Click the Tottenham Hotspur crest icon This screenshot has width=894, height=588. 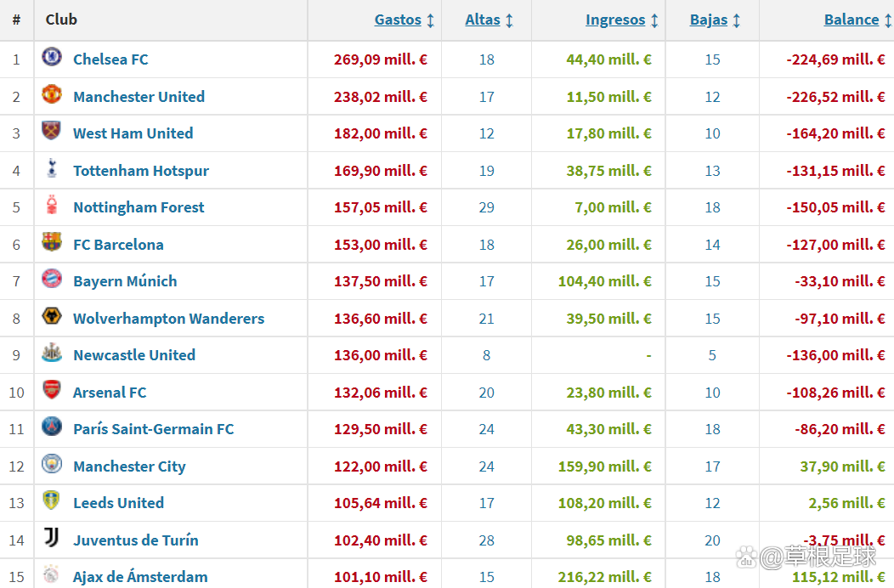pyautogui.click(x=52, y=169)
